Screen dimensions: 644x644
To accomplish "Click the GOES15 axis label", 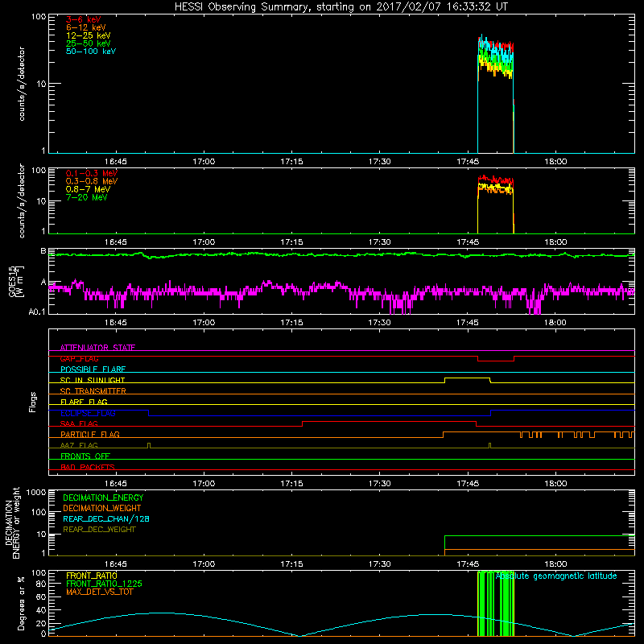I will pos(15,281).
